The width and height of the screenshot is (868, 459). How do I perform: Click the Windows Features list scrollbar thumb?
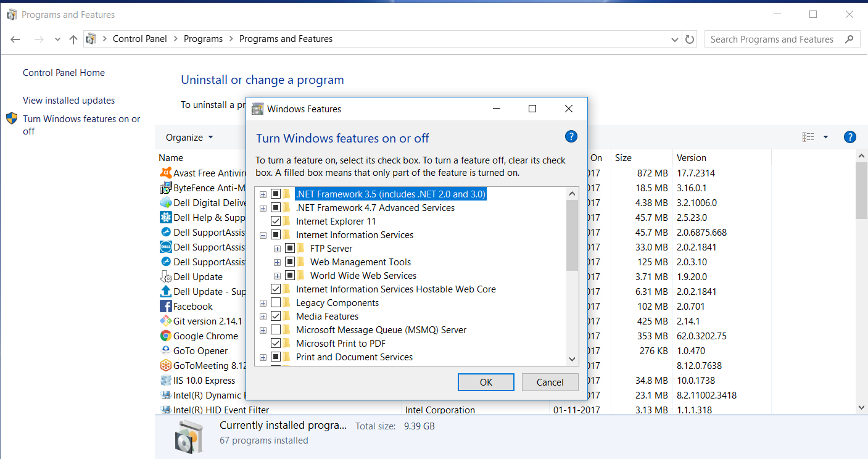point(572,235)
